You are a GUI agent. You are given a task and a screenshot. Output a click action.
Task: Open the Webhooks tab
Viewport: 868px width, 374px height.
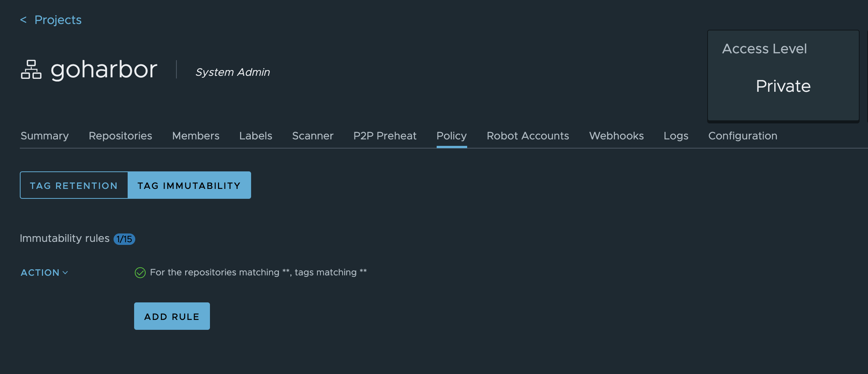pyautogui.click(x=616, y=136)
